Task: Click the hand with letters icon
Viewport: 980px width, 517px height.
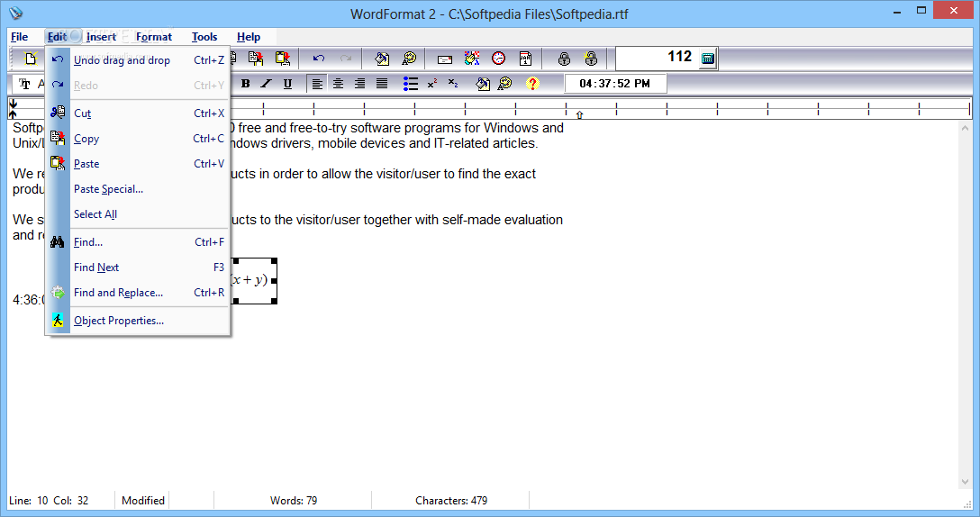Action: tap(472, 59)
